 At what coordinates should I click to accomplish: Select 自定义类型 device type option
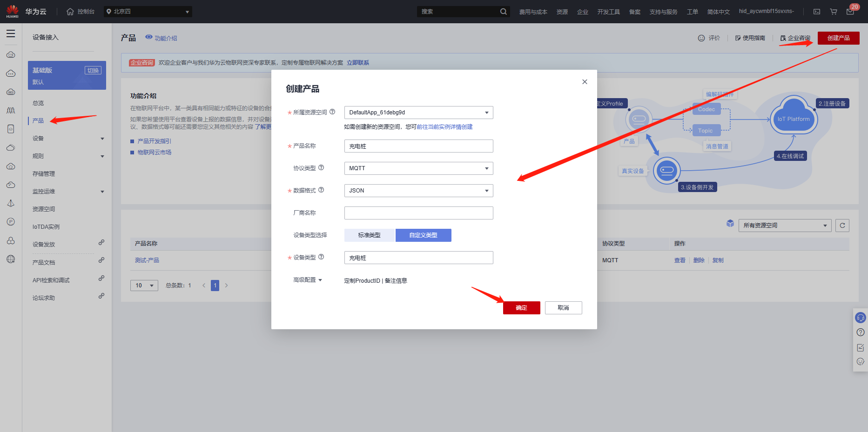pos(424,235)
